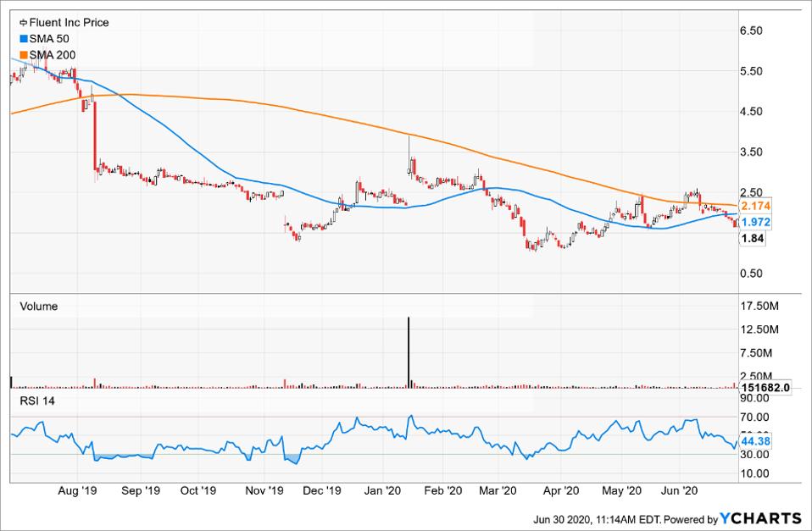The height and width of the screenshot is (531, 812).
Task: Click the Sep '19 date axis label
Action: click(x=141, y=491)
